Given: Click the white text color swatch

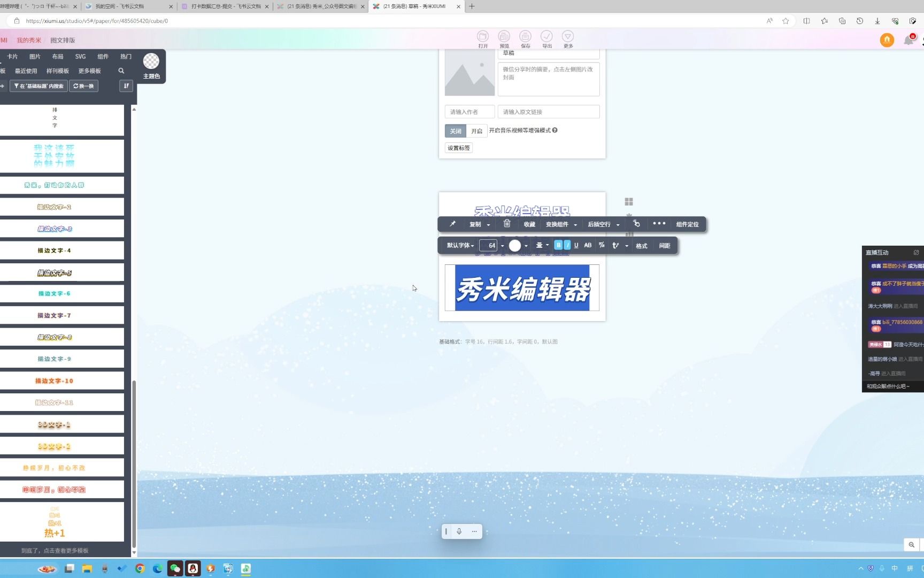Looking at the screenshot, I should tap(515, 245).
